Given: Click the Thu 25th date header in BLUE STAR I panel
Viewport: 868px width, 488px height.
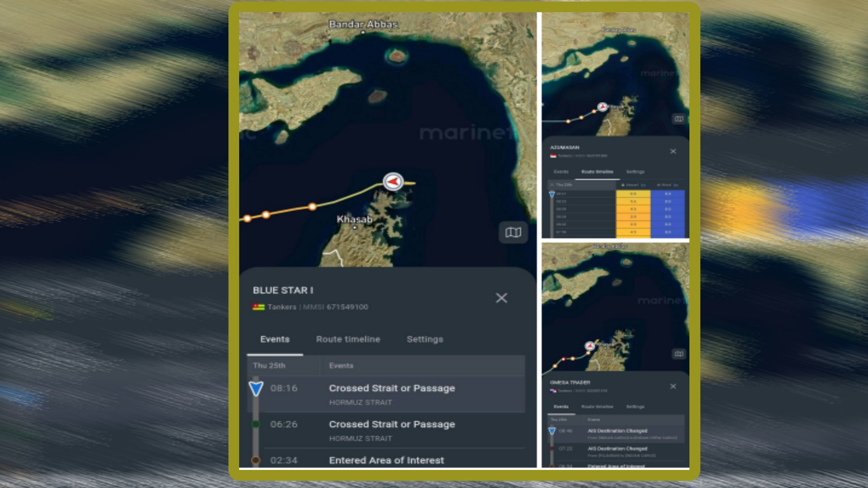Looking at the screenshot, I should [269, 366].
